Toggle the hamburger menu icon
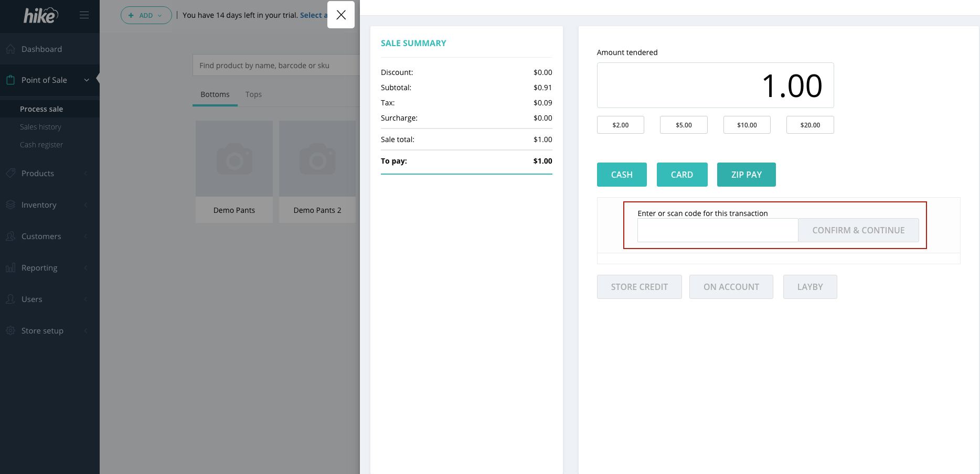 (x=84, y=15)
